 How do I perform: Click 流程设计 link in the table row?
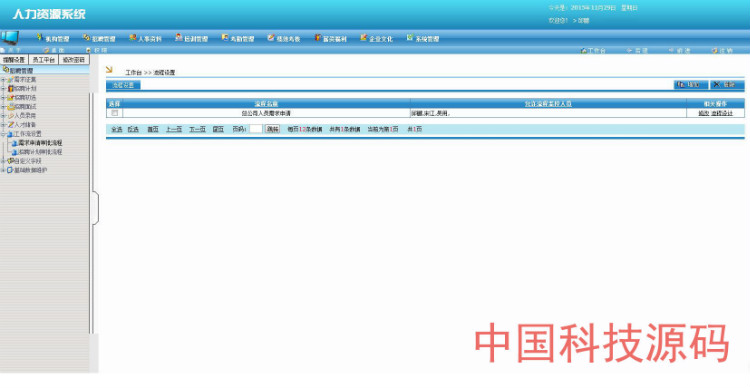[722, 113]
